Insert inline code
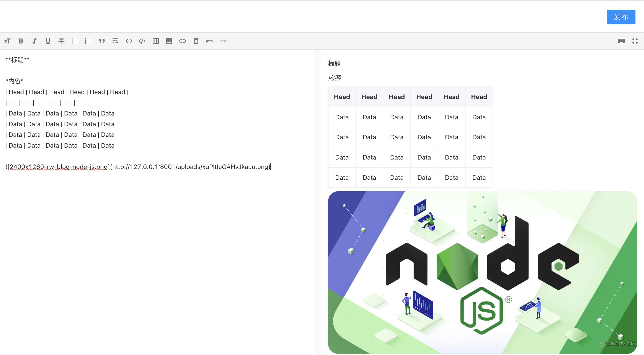The width and height of the screenshot is (644, 355). (129, 41)
